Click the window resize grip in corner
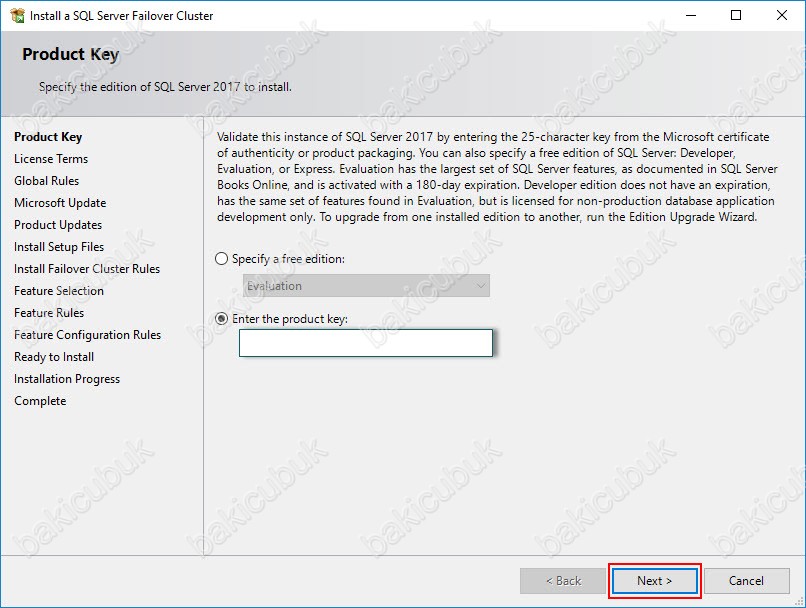Screen dimensions: 806x608 tap(799, 601)
